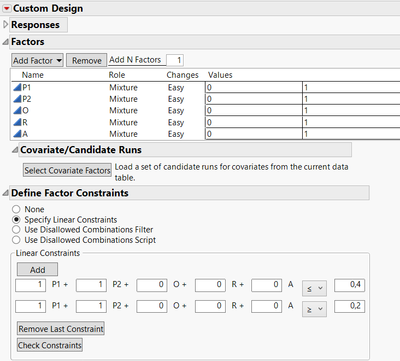
Task: Click the continuous factor icon beside P1
Action: [17, 88]
